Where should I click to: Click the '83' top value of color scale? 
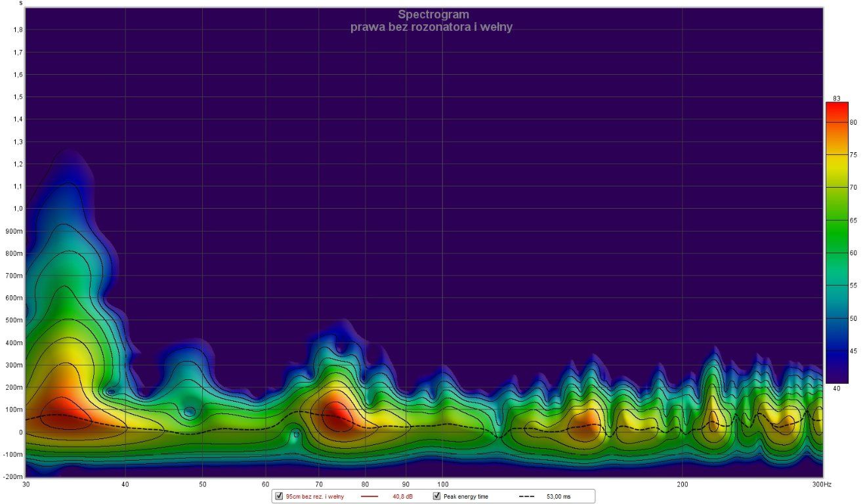coord(836,98)
